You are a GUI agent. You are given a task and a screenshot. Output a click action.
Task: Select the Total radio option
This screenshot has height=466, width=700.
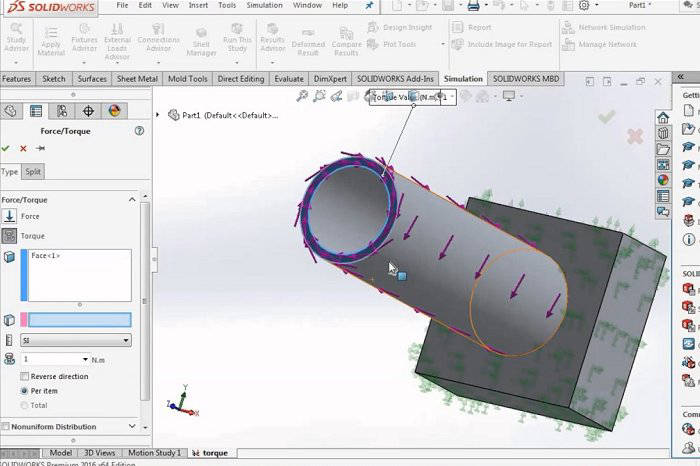[x=24, y=405]
